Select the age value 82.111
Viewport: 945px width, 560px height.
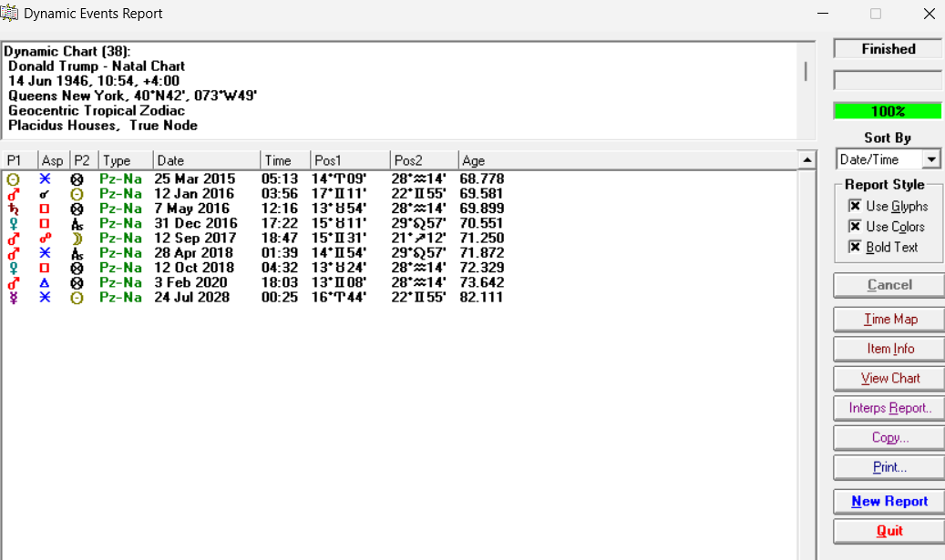481,298
